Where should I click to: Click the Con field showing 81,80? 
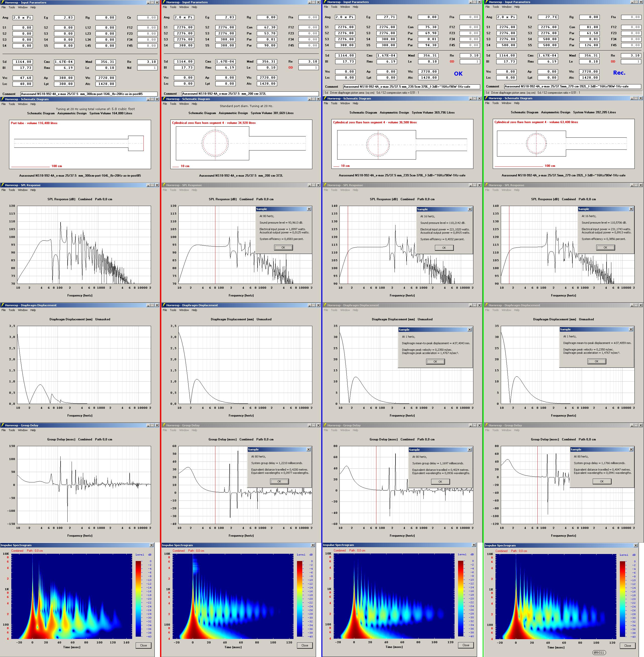pyautogui.click(x=589, y=27)
